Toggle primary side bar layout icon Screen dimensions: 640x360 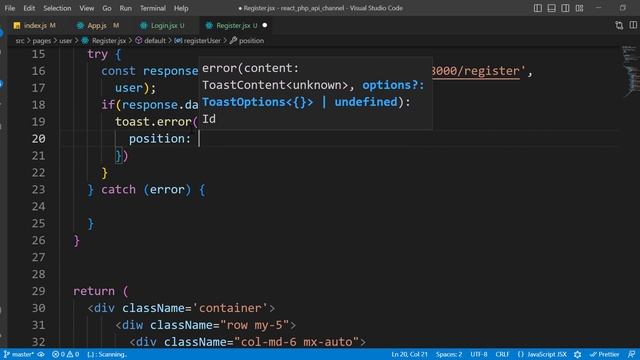538,8
